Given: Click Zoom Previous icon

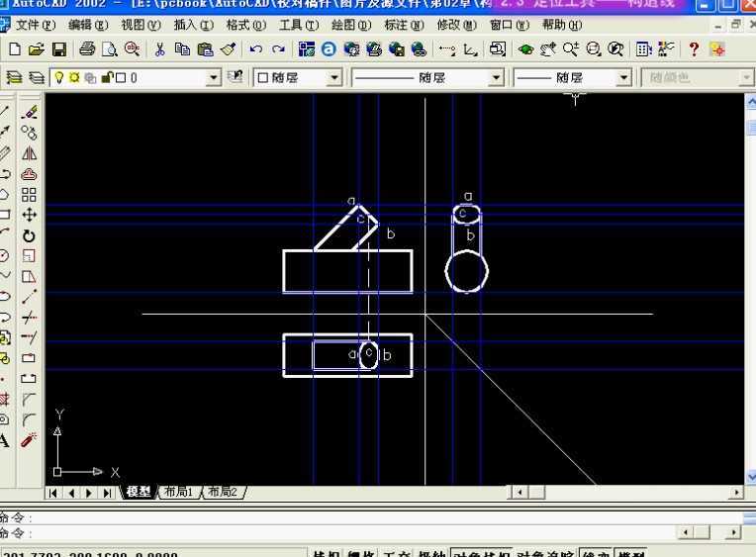Looking at the screenshot, I should 615,49.
